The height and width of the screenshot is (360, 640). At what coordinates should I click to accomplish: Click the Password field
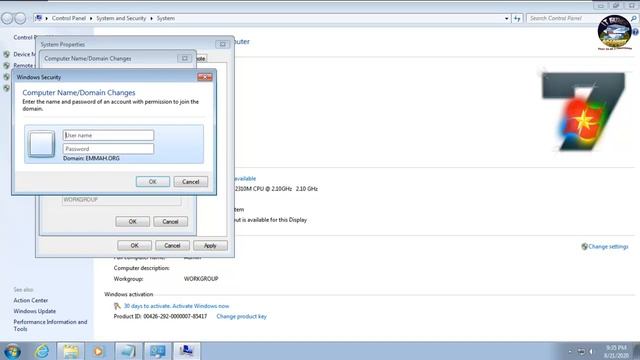point(108,149)
